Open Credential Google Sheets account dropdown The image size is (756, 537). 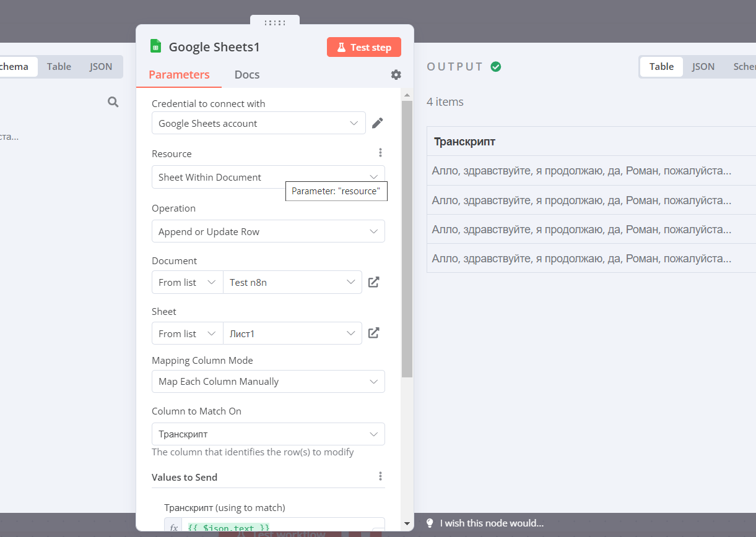(259, 123)
